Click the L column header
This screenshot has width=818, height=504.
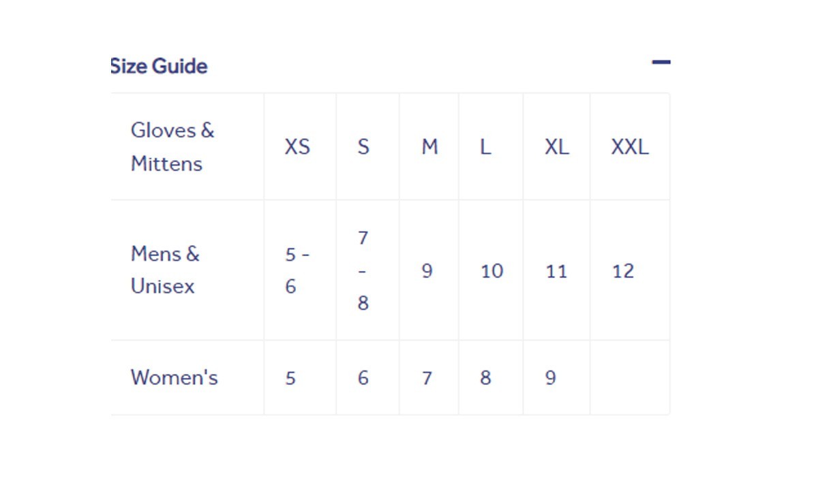[x=485, y=146]
